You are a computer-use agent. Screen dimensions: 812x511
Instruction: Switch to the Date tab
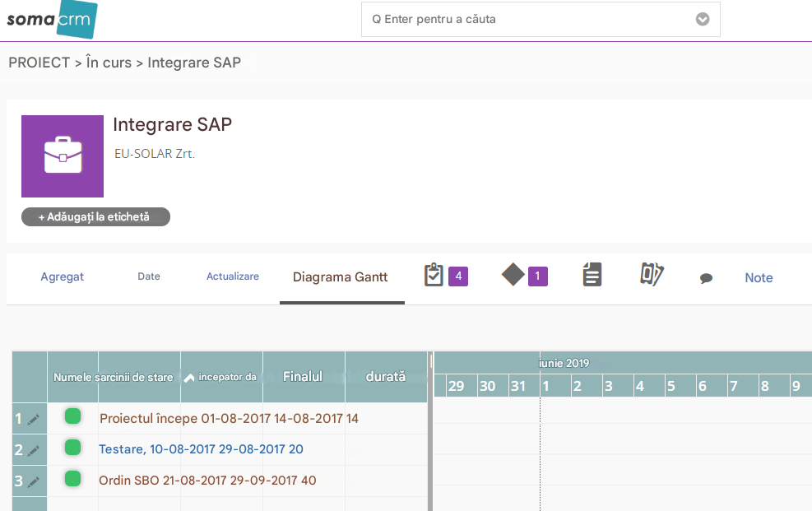coord(149,276)
